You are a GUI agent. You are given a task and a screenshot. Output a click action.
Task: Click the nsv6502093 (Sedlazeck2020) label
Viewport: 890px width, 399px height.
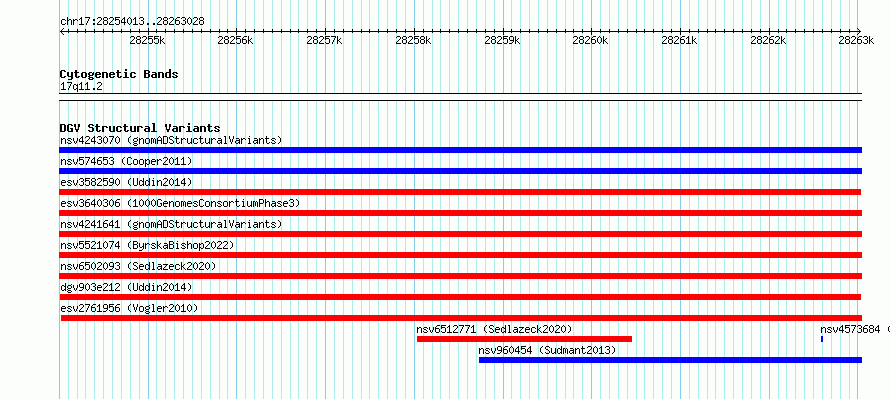pos(138,266)
